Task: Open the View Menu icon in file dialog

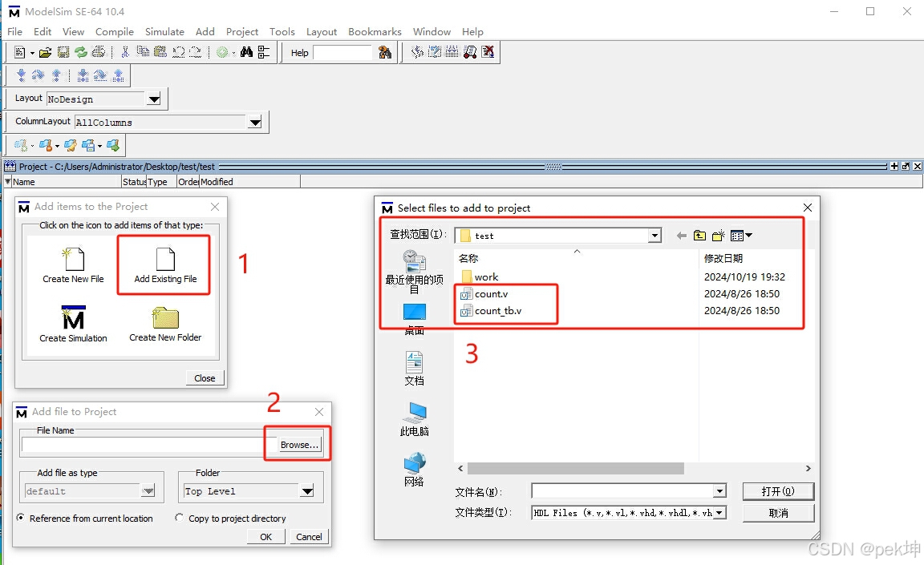Action: click(x=741, y=236)
